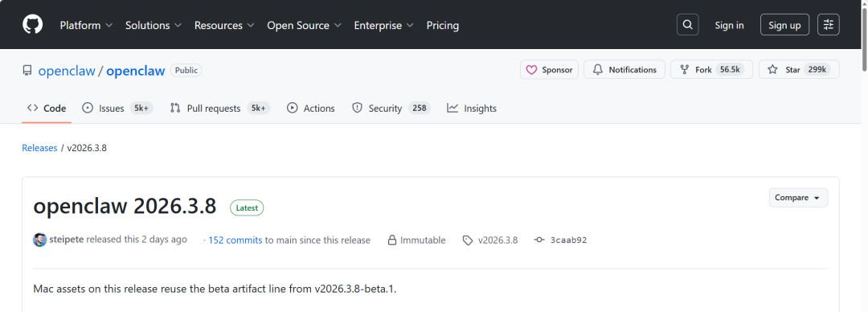The width and height of the screenshot is (868, 312).
Task: Expand the Enterprise menu
Action: point(384,25)
